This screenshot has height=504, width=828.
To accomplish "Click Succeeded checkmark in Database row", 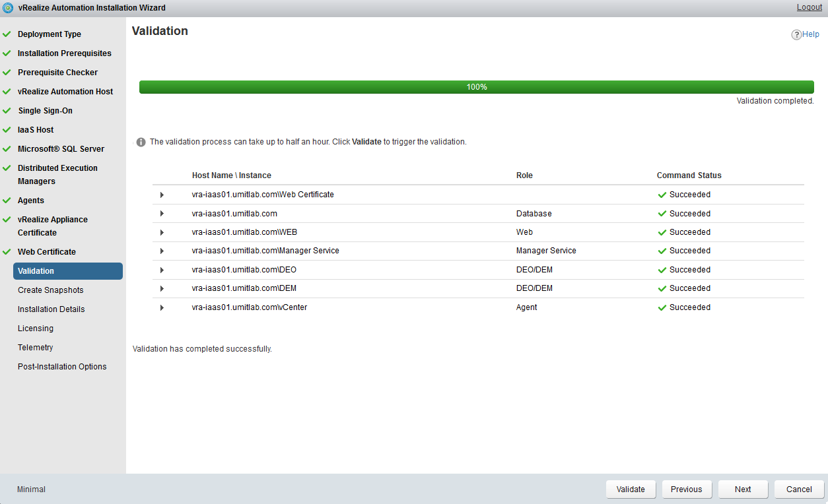I will coord(662,214).
